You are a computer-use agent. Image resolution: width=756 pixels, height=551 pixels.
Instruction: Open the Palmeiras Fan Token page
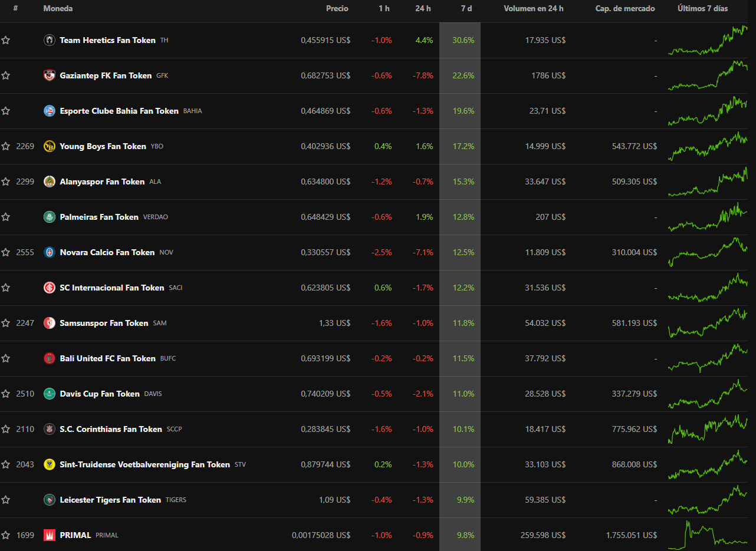pyautogui.click(x=99, y=217)
